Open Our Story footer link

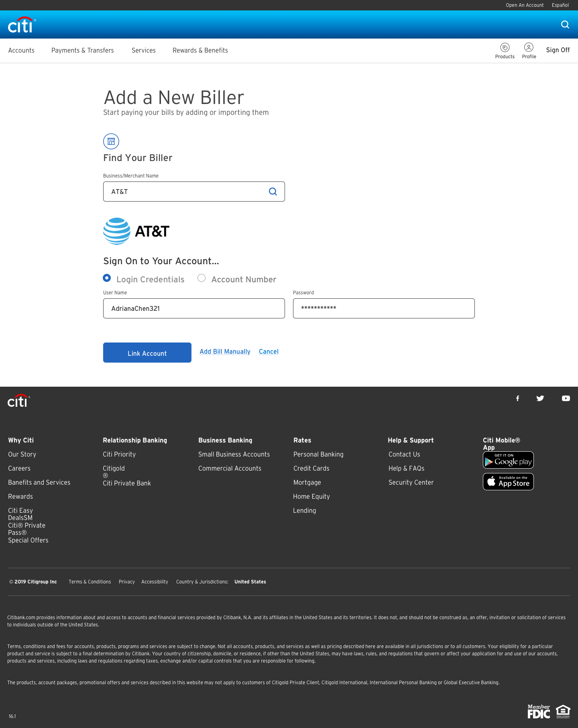pos(22,454)
